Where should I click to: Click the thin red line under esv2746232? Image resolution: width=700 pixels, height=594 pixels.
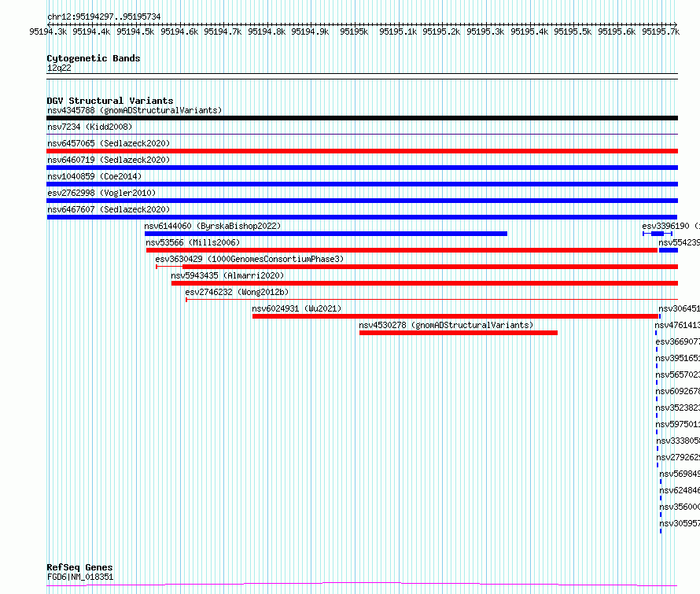tap(432, 300)
